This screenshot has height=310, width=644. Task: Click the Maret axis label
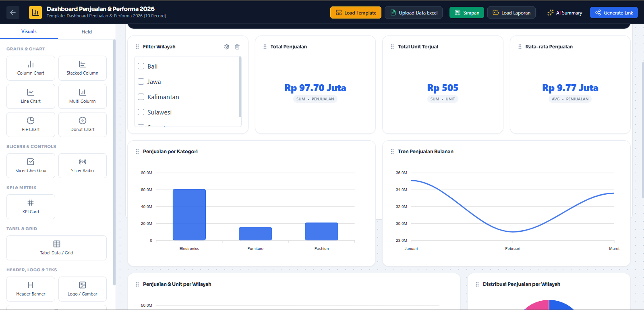pyautogui.click(x=614, y=249)
